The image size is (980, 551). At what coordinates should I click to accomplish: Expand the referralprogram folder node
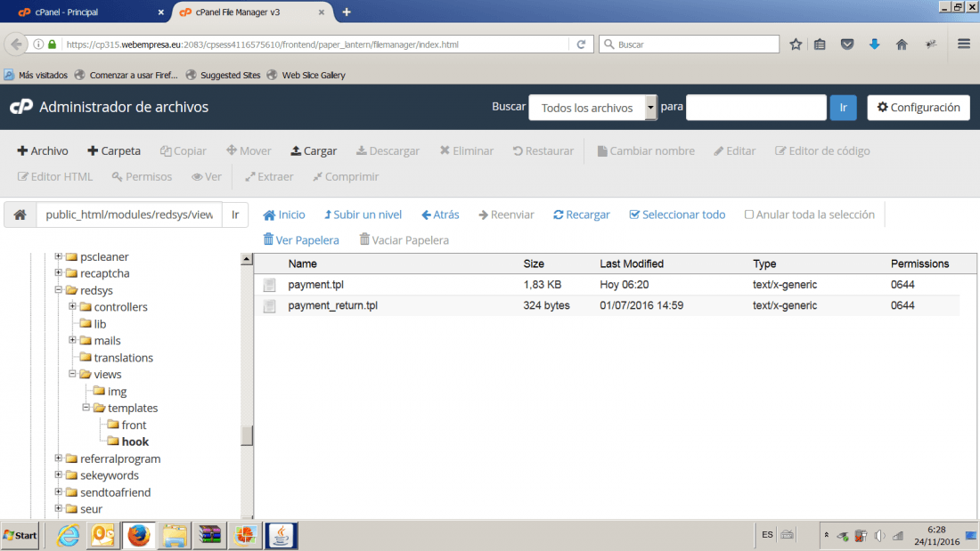58,458
